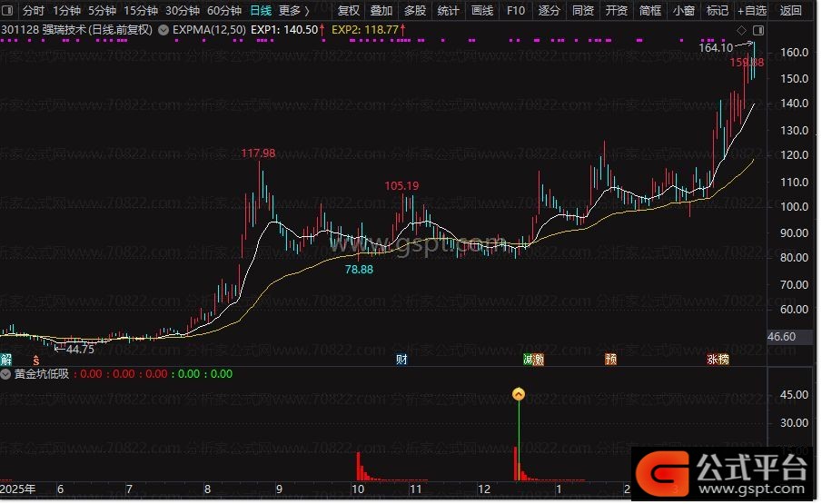The width and height of the screenshot is (822, 504).
Task: Click the 财 financial report marker
Action: click(401, 360)
